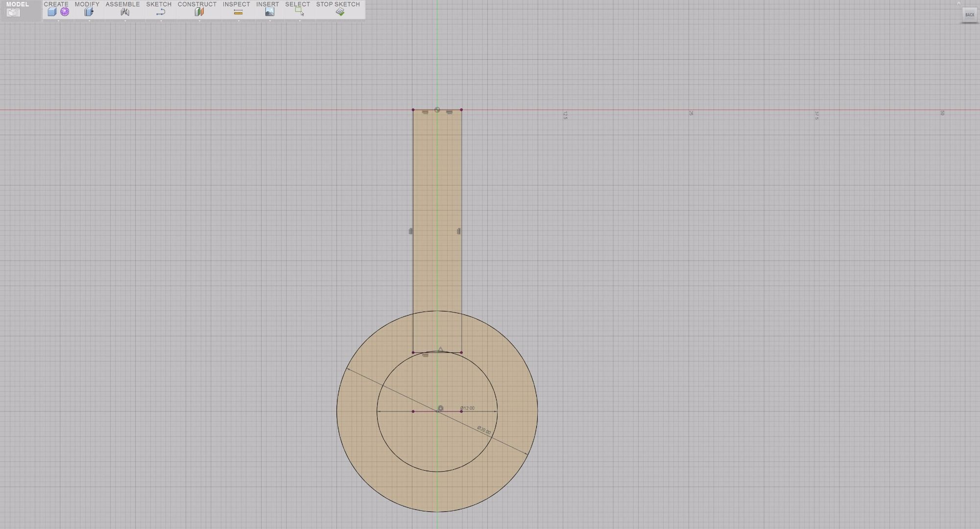Click the Select window-selection icon
This screenshot has width=980, height=529.
pyautogui.click(x=299, y=11)
